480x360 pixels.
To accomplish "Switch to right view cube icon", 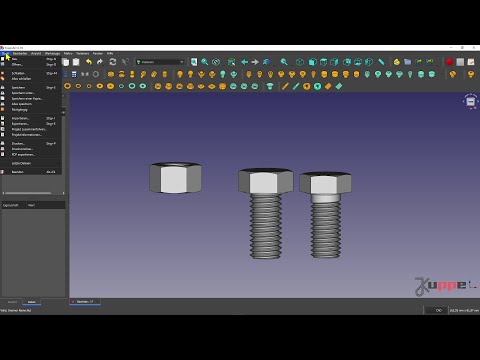I will 334,62.
